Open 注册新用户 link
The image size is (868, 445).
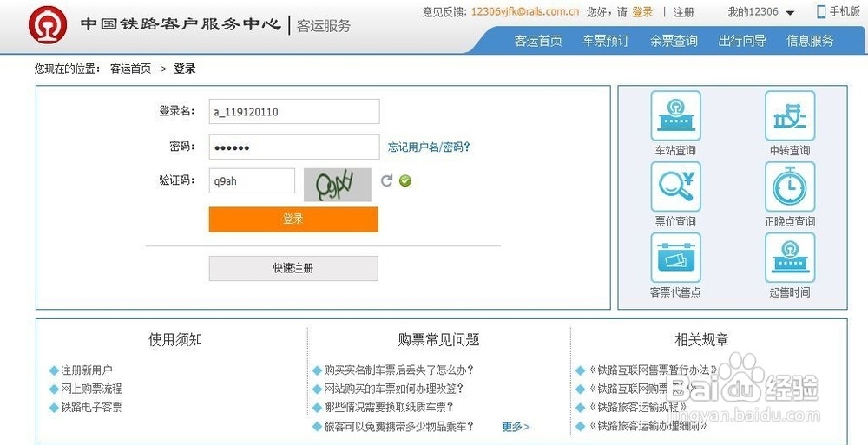[x=86, y=370]
